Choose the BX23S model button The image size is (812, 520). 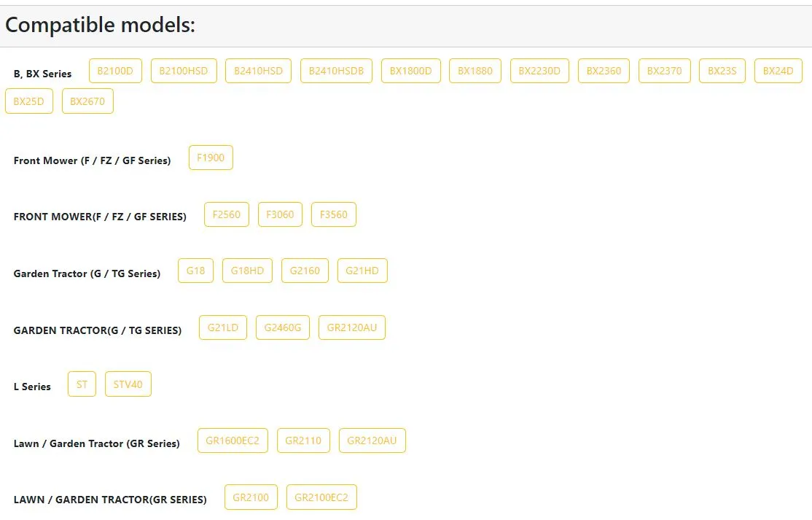722,71
